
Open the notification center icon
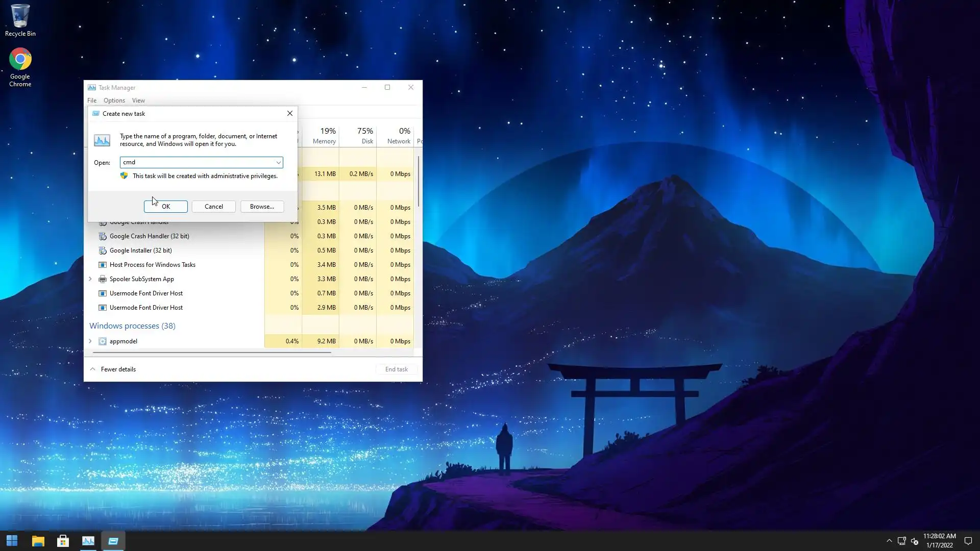pos(968,541)
